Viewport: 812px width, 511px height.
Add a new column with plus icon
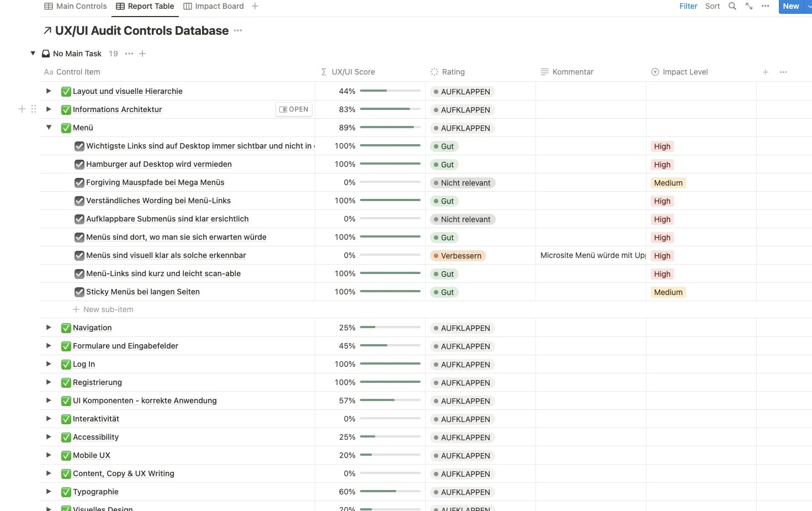766,72
